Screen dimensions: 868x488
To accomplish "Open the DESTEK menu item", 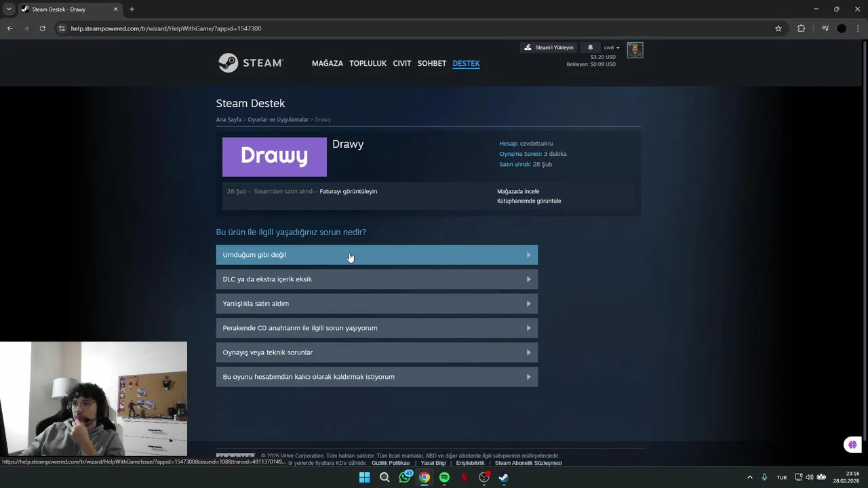I will 466,63.
